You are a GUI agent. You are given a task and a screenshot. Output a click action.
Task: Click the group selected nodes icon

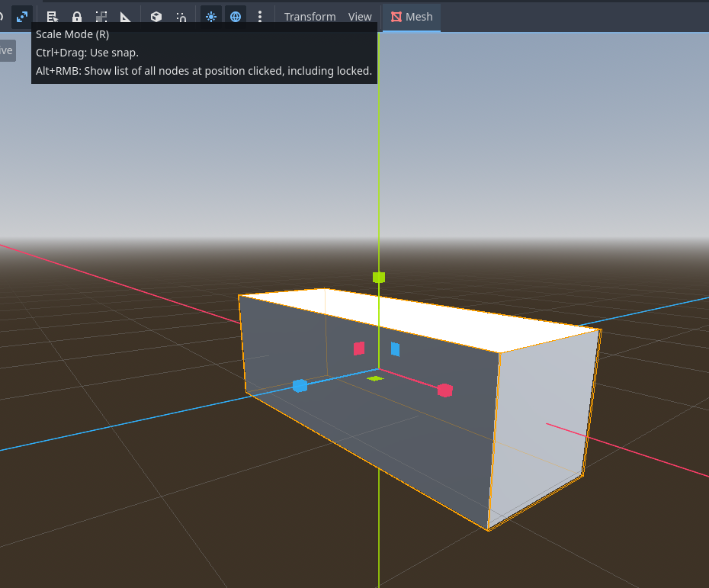click(101, 17)
